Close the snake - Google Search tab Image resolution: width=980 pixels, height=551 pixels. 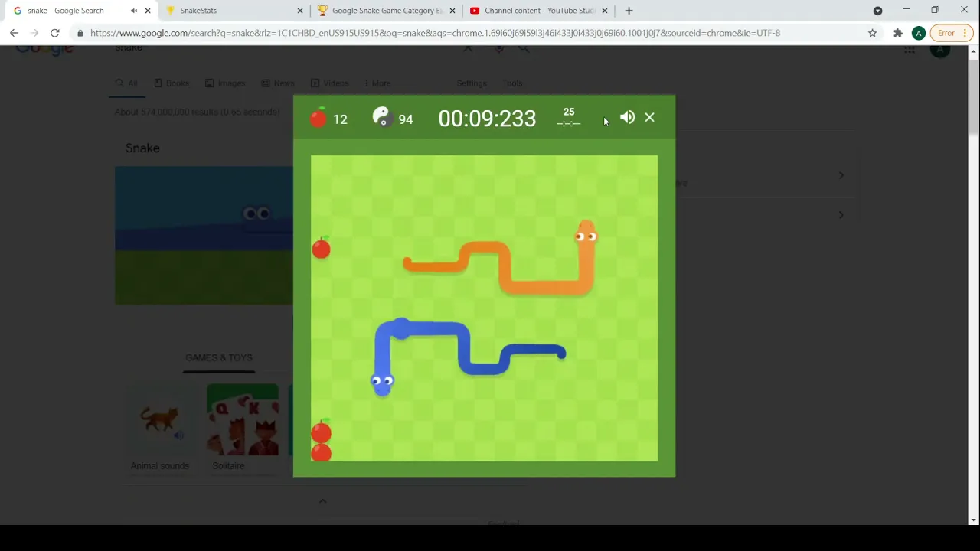pyautogui.click(x=148, y=11)
